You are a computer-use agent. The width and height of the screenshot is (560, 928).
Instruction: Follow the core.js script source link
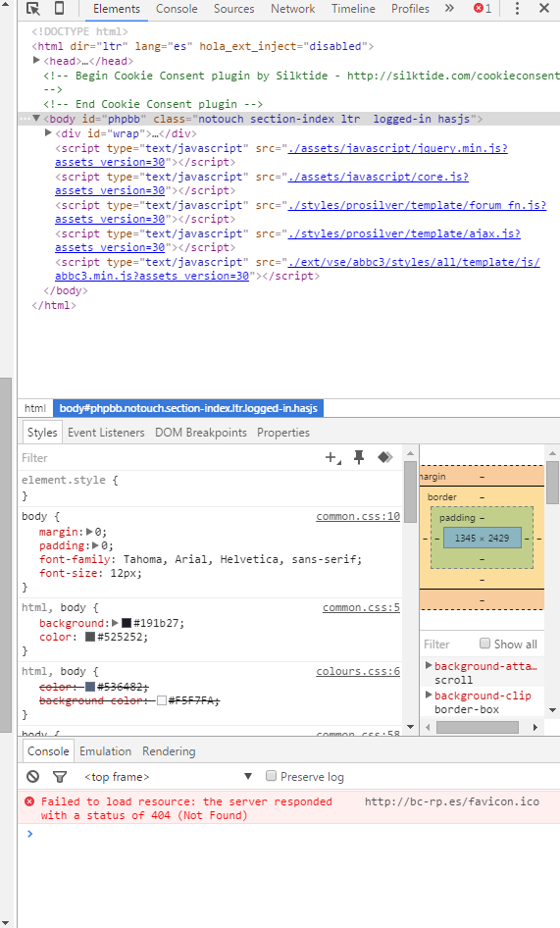[x=379, y=177]
